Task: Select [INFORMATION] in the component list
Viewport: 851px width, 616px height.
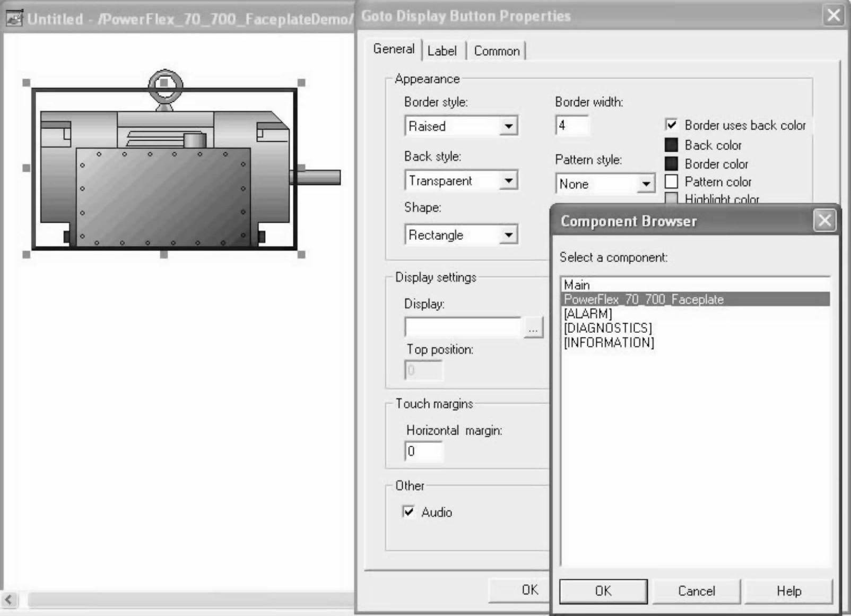Action: [x=696, y=342]
